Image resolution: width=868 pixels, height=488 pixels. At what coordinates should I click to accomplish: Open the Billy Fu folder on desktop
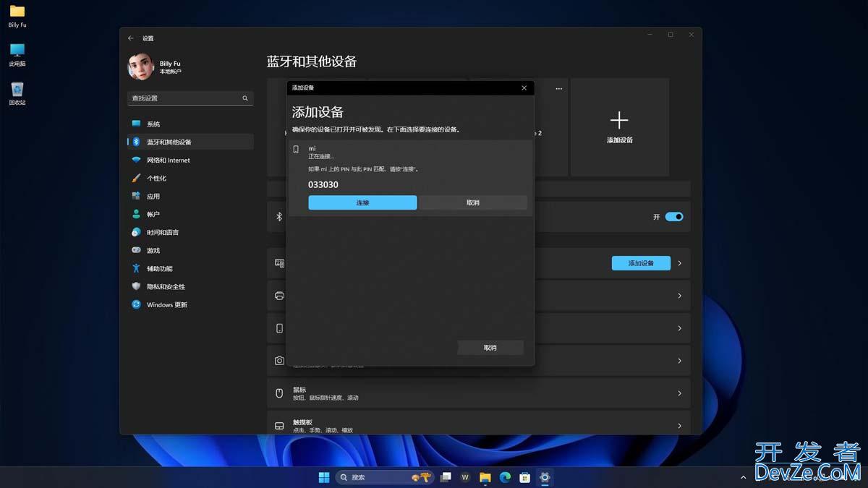click(17, 15)
